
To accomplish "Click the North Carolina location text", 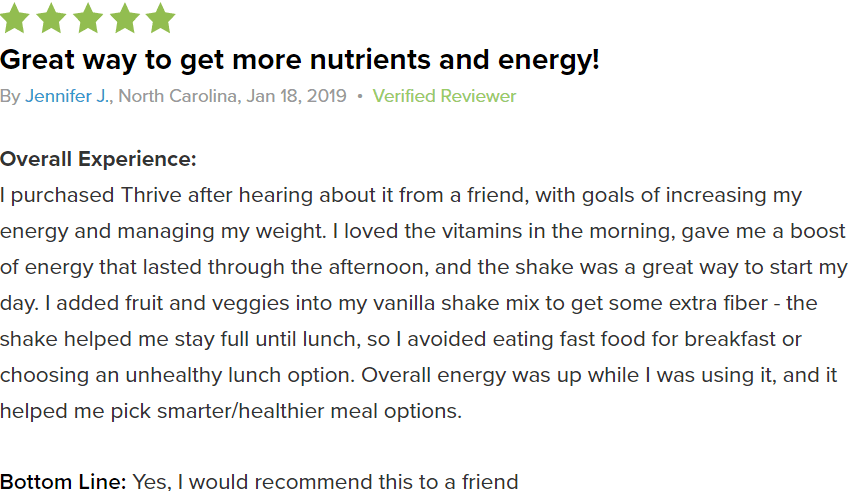I will coord(177,96).
